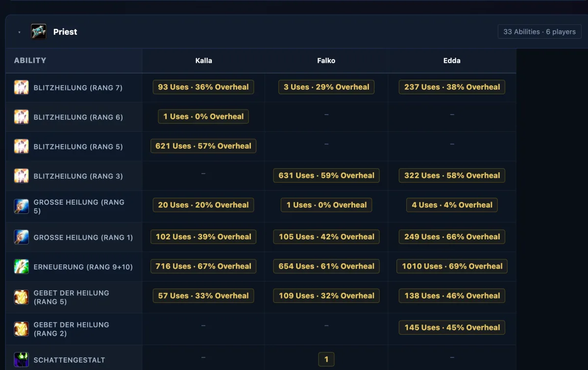Viewport: 588px width, 370px height.
Task: Click the Blitzheilung (Rang 7) spell icon
Action: [x=22, y=88]
